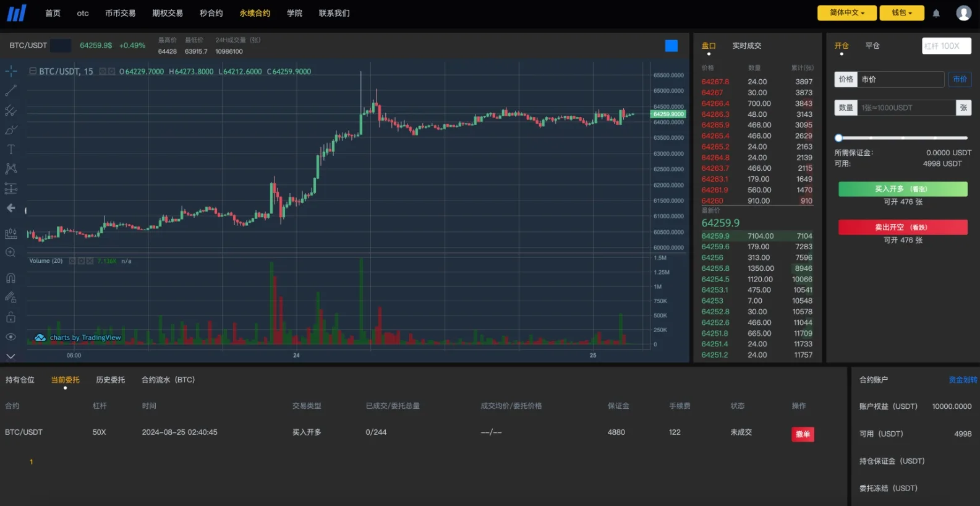Expand more tools chevron at toolbar bottom

11,356
